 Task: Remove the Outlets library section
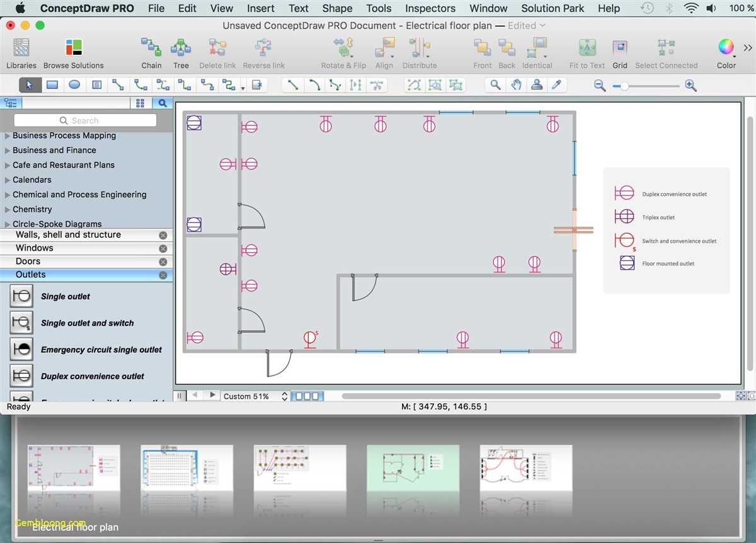point(163,275)
